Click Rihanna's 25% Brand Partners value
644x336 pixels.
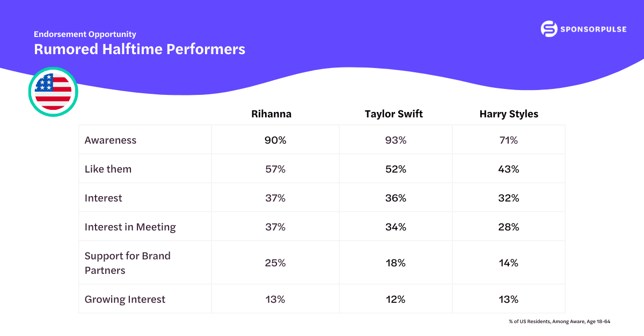pos(275,263)
